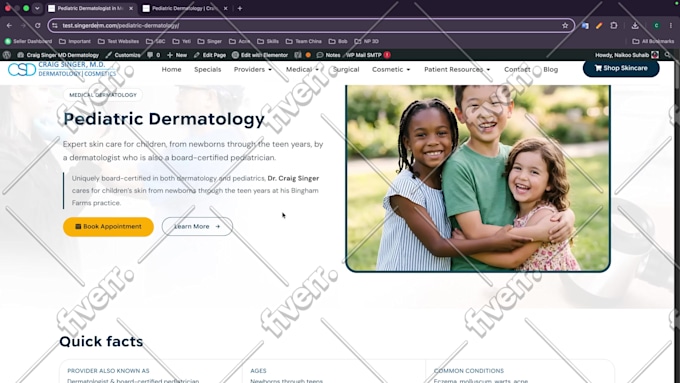The image size is (680, 383).
Task: Open Customize in the admin bar
Action: (123, 55)
